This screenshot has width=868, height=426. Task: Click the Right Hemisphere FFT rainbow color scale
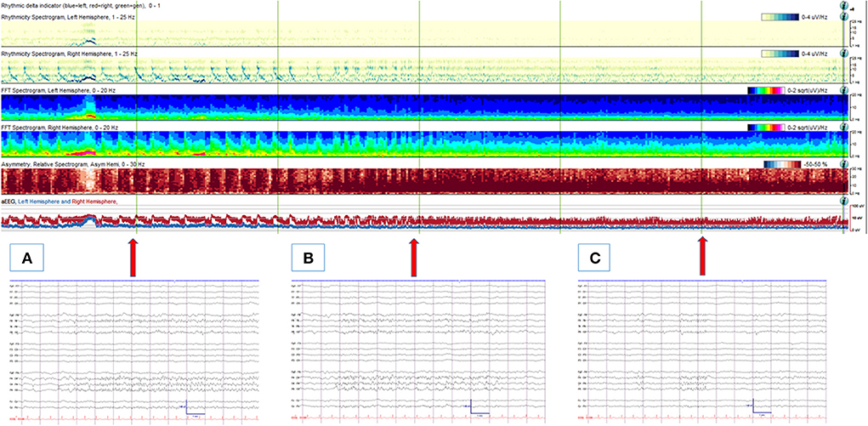(766, 127)
